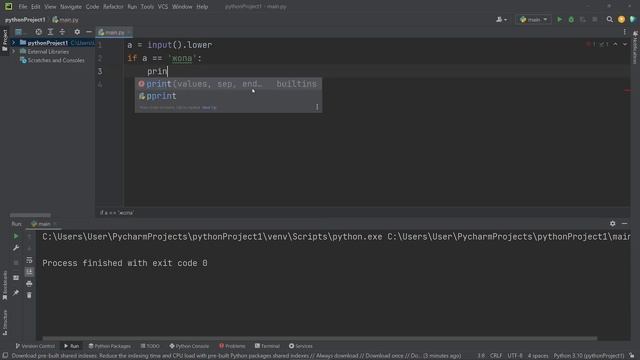Click restore layout icon in Run panel
Image resolution: width=640 pixels, height=360 pixels.
(16, 278)
